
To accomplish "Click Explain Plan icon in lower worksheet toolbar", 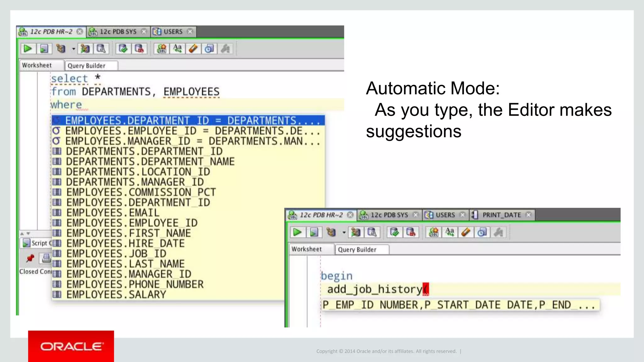I will tap(331, 232).
